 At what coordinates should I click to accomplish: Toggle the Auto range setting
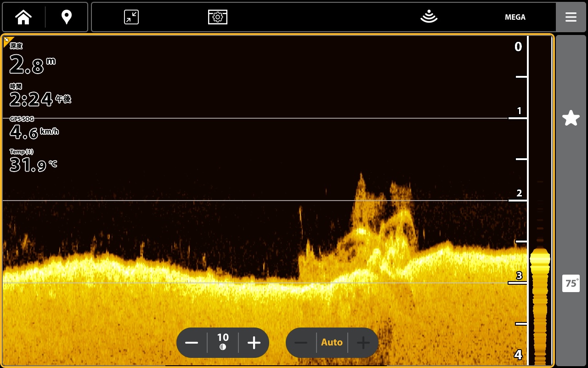332,343
